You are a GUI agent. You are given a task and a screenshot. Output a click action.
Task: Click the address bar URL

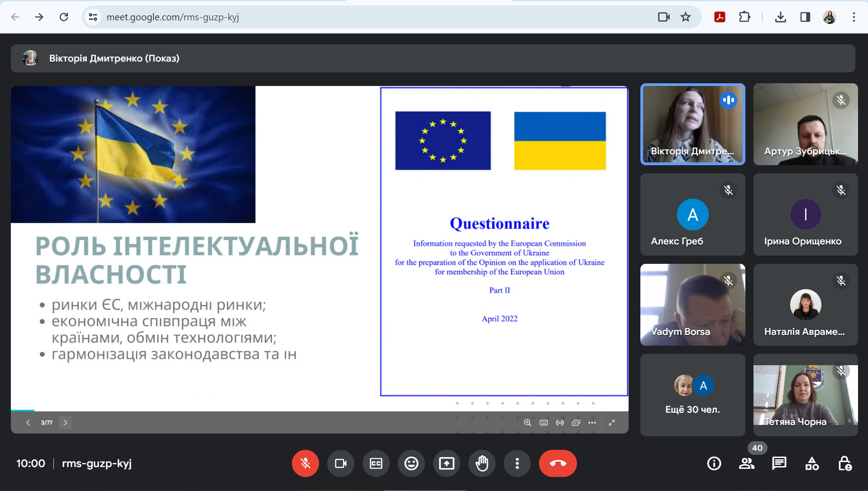pos(172,17)
